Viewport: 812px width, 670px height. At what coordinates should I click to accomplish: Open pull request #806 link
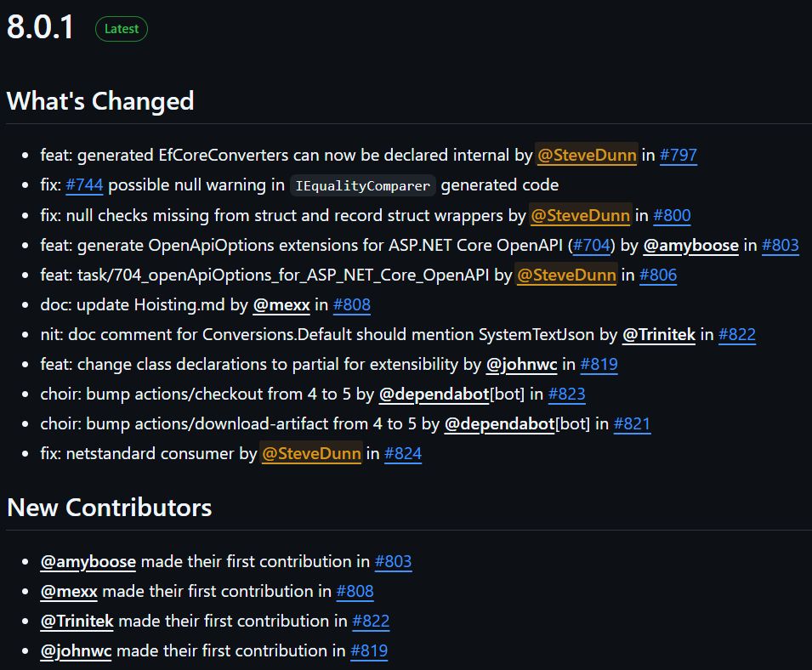tap(658, 275)
